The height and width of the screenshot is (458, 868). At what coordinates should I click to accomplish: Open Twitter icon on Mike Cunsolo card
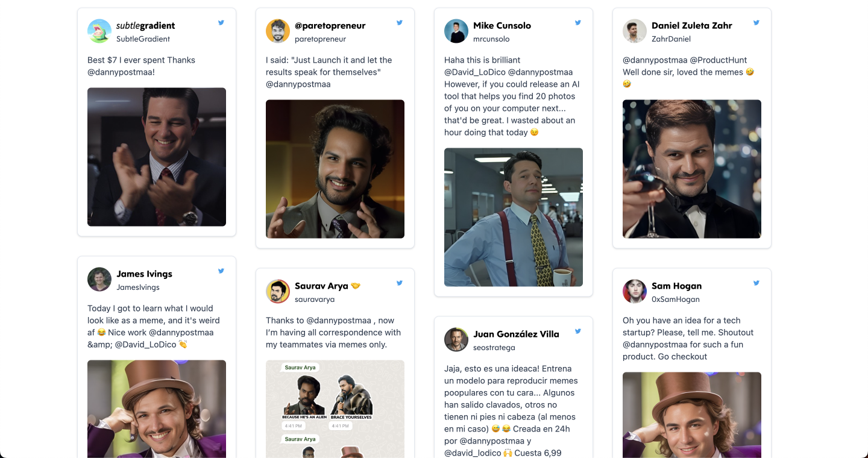click(578, 23)
